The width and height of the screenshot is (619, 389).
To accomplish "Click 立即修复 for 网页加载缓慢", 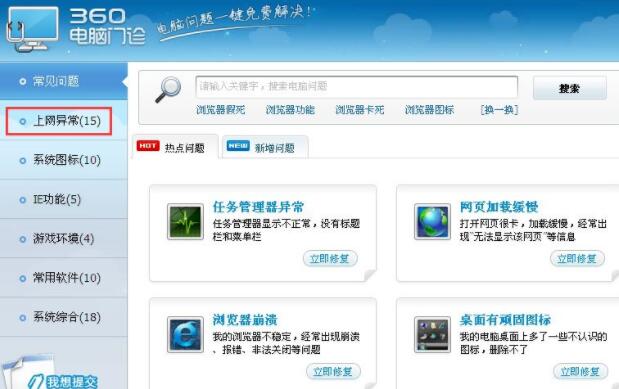I will point(577,259).
